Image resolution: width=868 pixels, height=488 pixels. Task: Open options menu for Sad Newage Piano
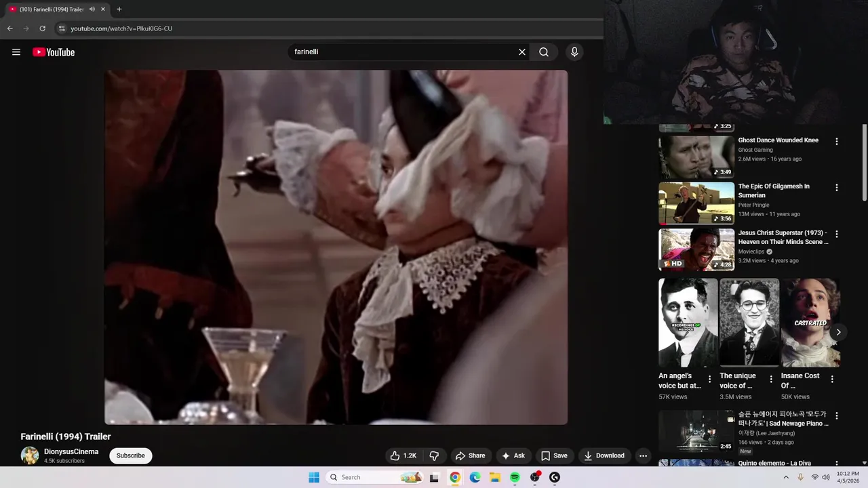click(836, 415)
